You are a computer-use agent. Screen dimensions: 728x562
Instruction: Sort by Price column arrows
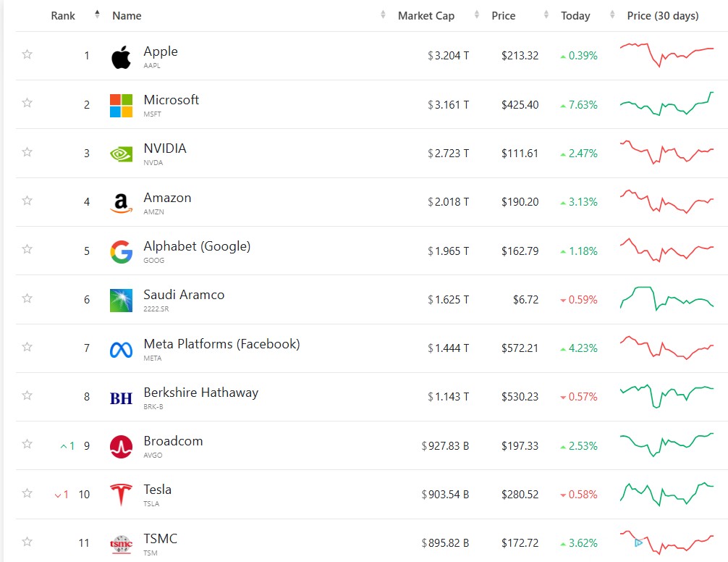(546, 15)
